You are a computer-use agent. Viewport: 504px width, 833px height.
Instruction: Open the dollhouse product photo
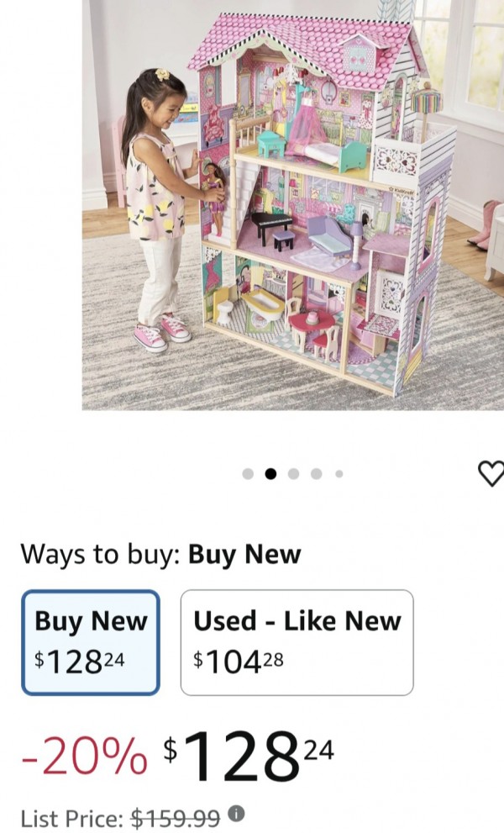click(292, 205)
